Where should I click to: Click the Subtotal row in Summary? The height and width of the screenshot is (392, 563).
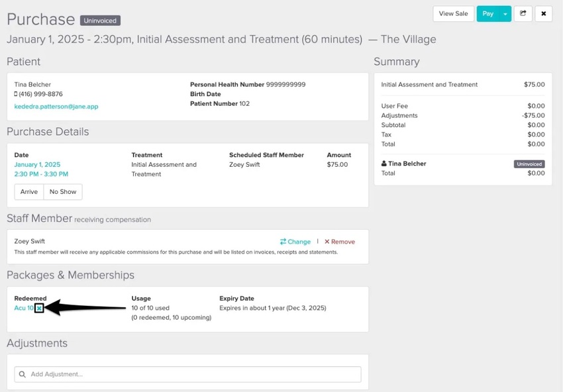coord(463,125)
